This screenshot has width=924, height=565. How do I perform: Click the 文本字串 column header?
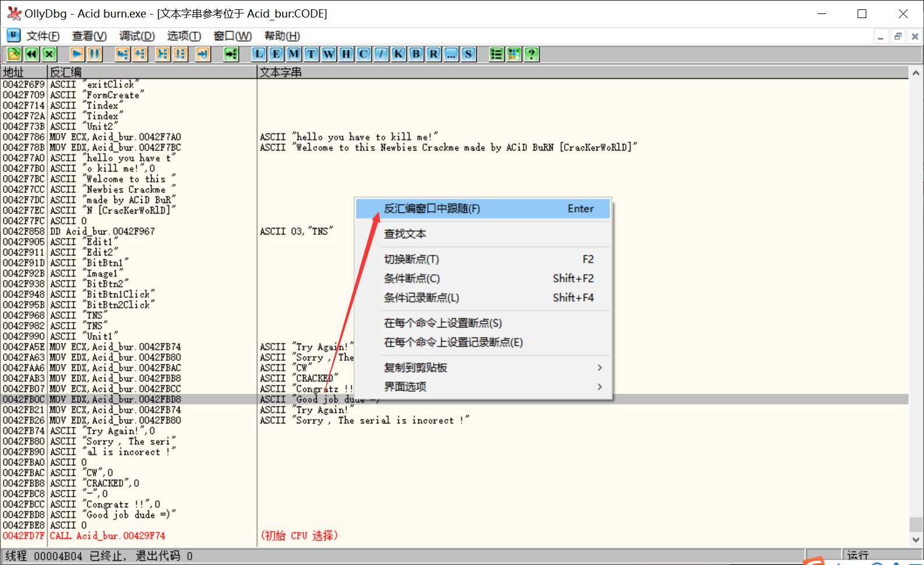tap(583, 72)
